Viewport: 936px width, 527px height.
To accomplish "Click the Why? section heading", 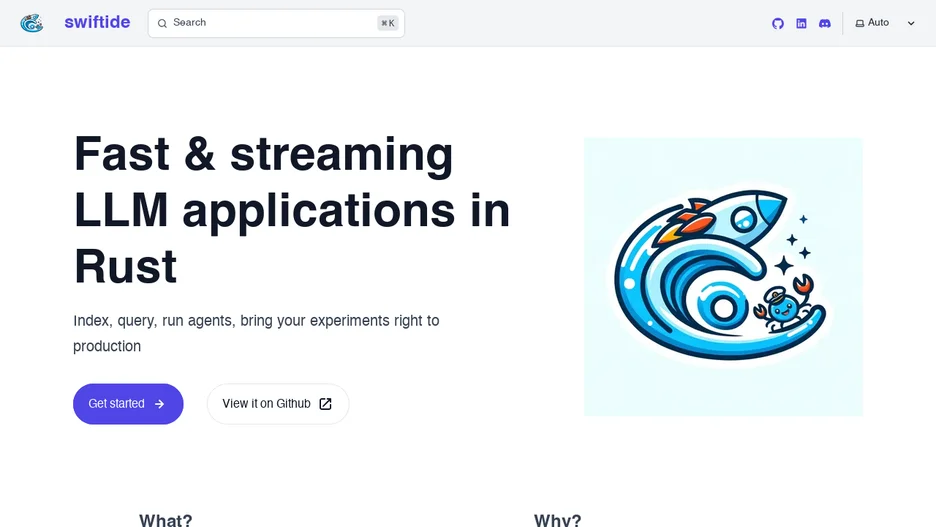I will [x=558, y=520].
